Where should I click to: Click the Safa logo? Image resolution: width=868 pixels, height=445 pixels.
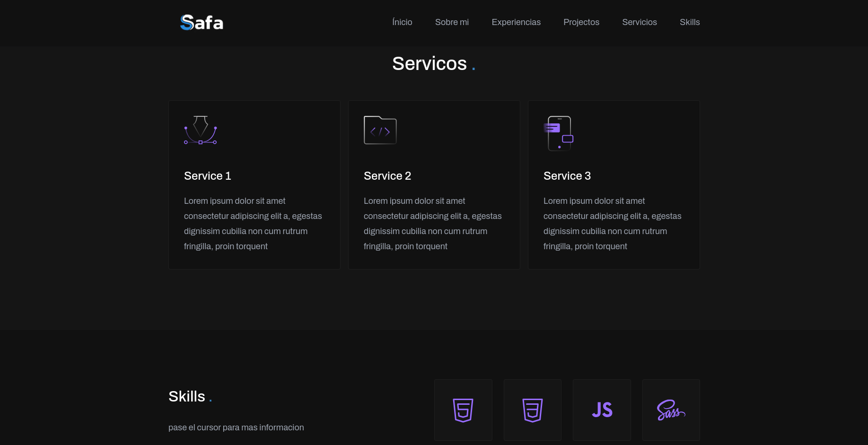pyautogui.click(x=202, y=22)
